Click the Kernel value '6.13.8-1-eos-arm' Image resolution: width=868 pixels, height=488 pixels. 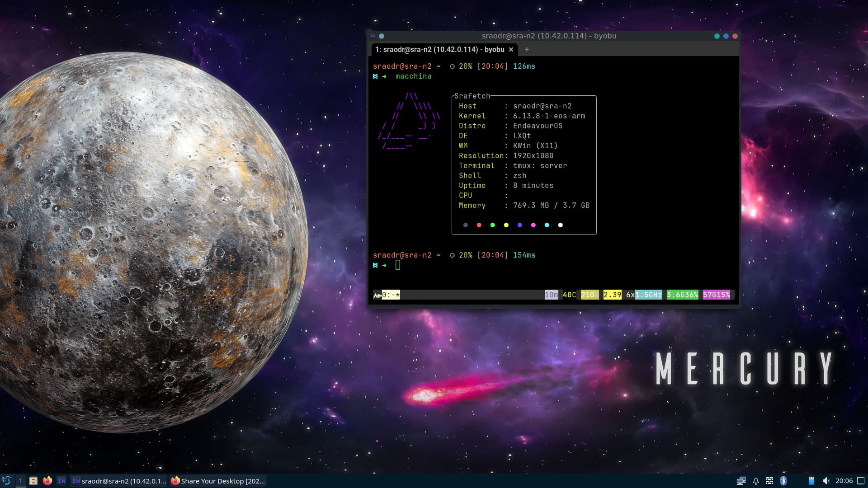point(549,116)
